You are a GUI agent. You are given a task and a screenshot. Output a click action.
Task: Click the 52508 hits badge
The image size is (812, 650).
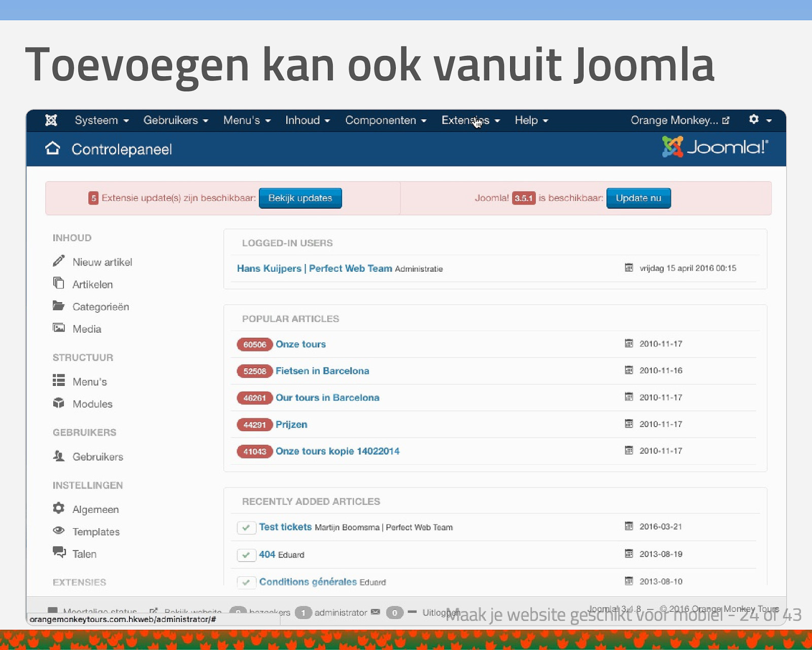(x=255, y=371)
